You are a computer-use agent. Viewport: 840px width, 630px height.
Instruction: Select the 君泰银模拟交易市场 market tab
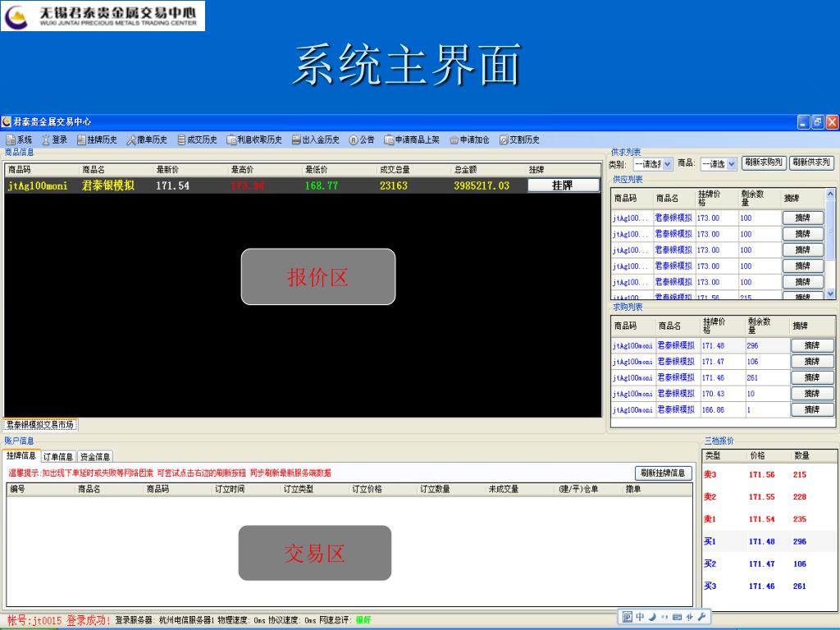coord(40,425)
